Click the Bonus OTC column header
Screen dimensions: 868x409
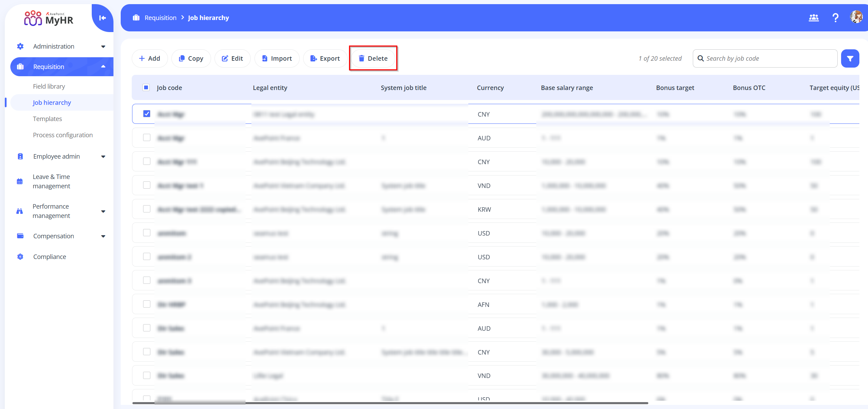click(749, 88)
